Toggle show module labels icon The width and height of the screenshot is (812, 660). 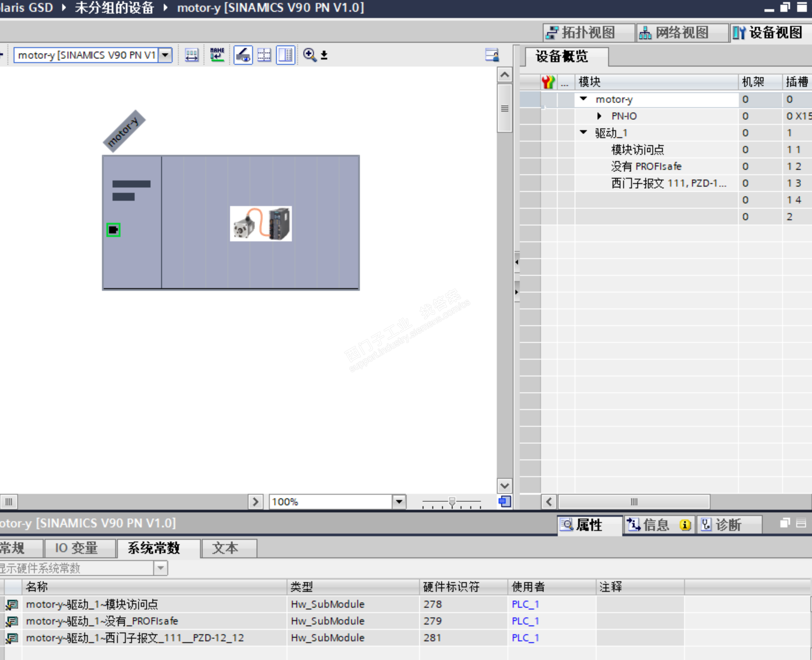[243, 55]
